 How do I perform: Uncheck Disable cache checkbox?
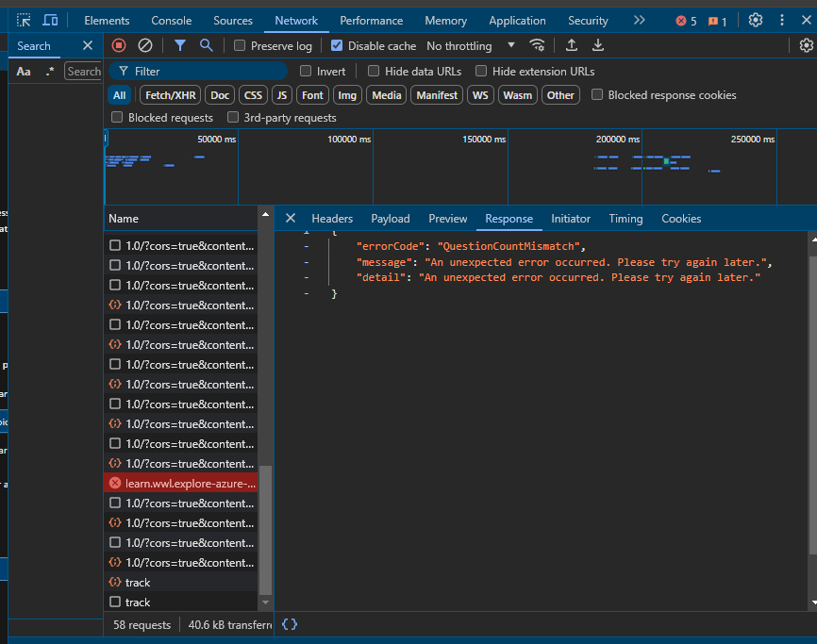337,46
